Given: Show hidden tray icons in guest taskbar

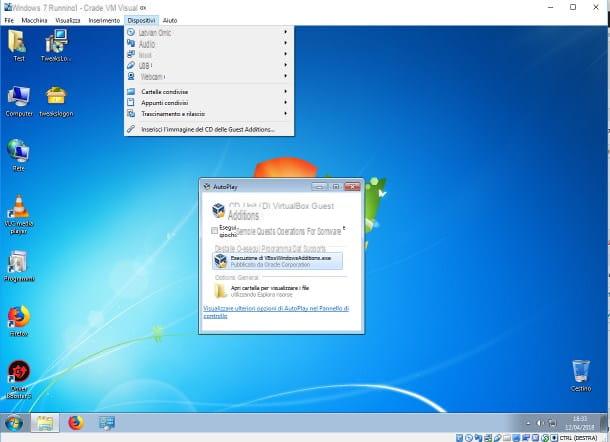Looking at the screenshot, I should click(528, 423).
